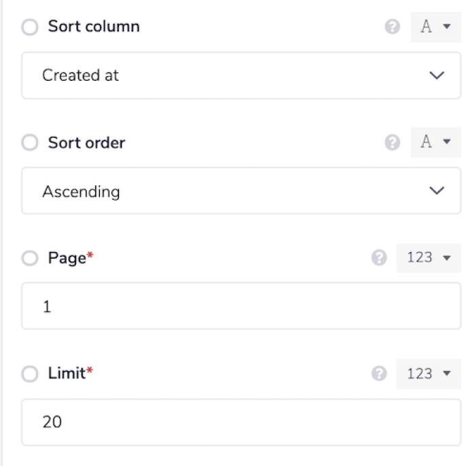Select the Sort order radio button
The width and height of the screenshot is (476, 466).
30,143
